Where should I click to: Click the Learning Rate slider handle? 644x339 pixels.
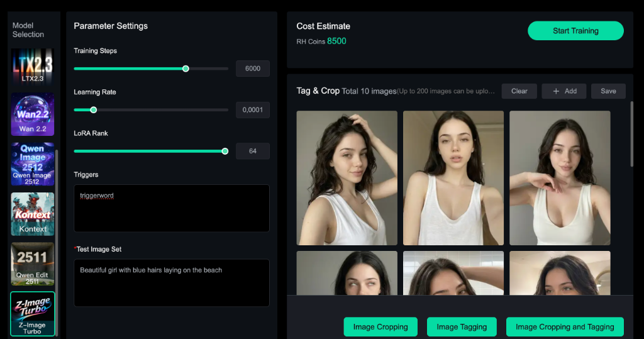click(94, 109)
